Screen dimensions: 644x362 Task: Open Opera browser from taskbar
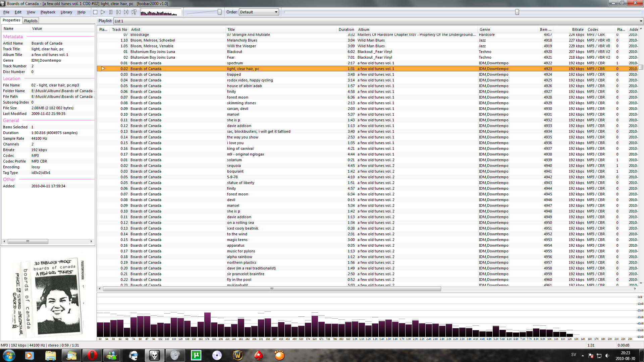pos(92,355)
